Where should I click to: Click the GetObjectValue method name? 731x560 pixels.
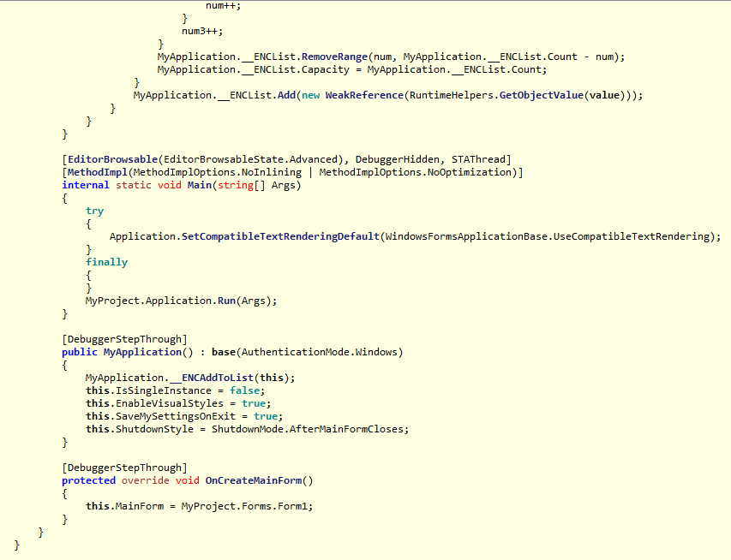[x=542, y=96]
